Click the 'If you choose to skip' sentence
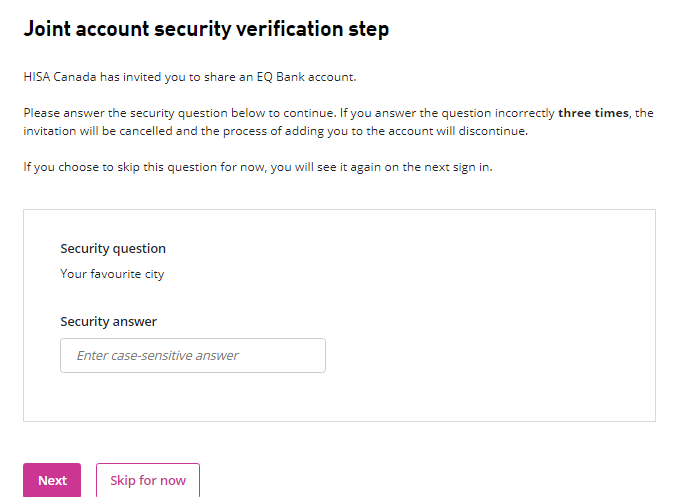Screen dimensions: 673x497 (258, 167)
